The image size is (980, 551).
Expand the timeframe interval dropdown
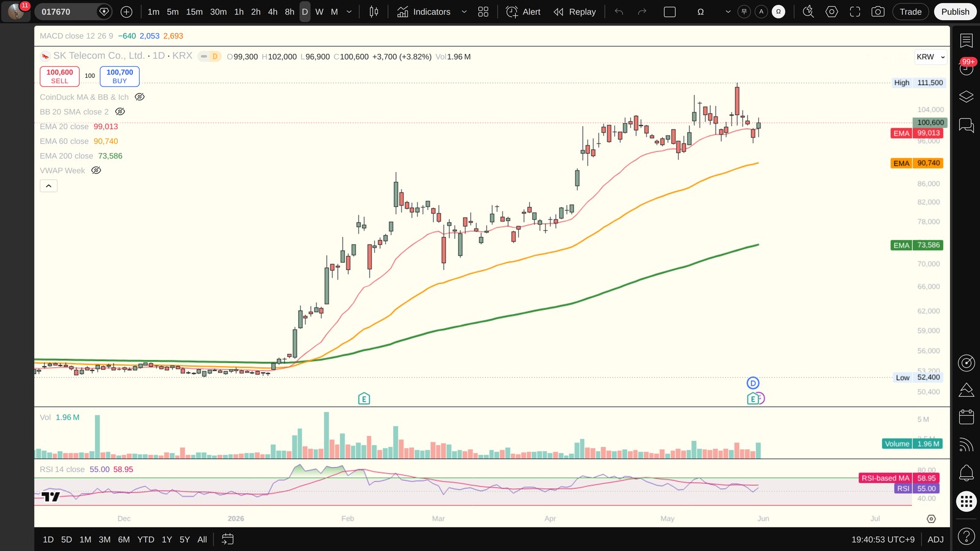pyautogui.click(x=349, y=12)
